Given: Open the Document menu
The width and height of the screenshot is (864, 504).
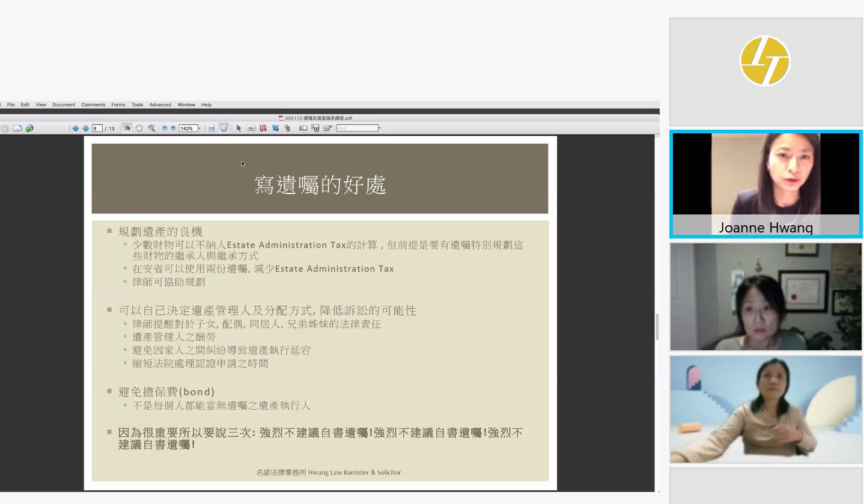Looking at the screenshot, I should (64, 105).
